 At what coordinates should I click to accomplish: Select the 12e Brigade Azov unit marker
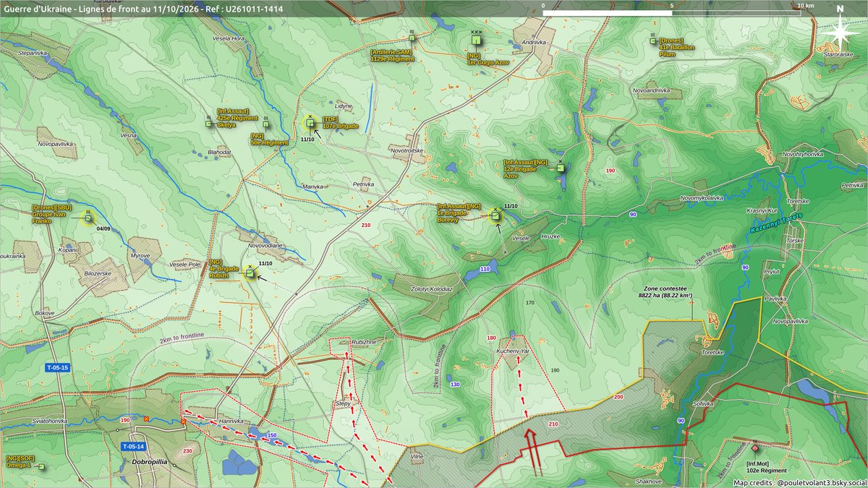561,168
